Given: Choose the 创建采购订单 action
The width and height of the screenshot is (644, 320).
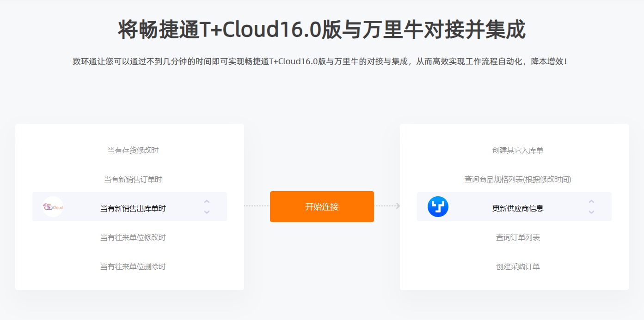Looking at the screenshot, I should point(518,266).
